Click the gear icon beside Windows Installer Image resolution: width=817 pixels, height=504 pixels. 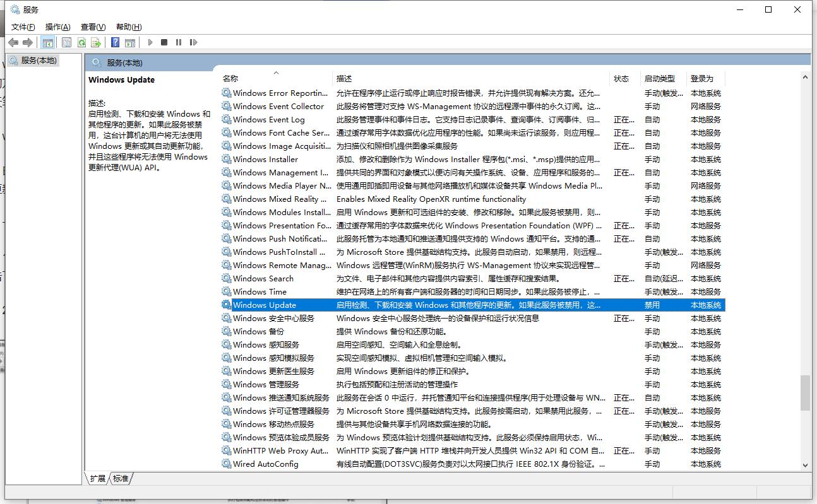tap(227, 159)
